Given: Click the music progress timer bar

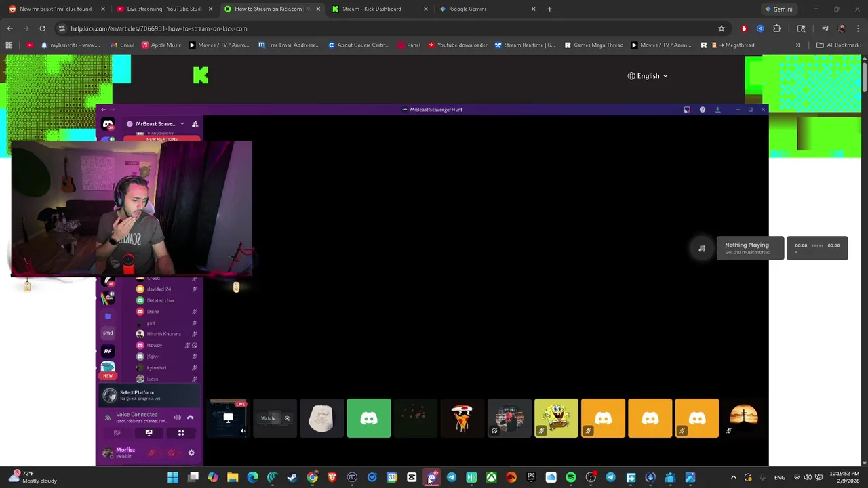Looking at the screenshot, I should [817, 248].
